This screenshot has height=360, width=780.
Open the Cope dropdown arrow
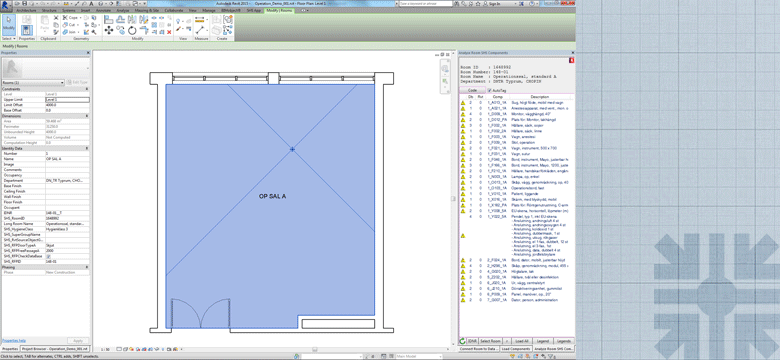[81, 18]
